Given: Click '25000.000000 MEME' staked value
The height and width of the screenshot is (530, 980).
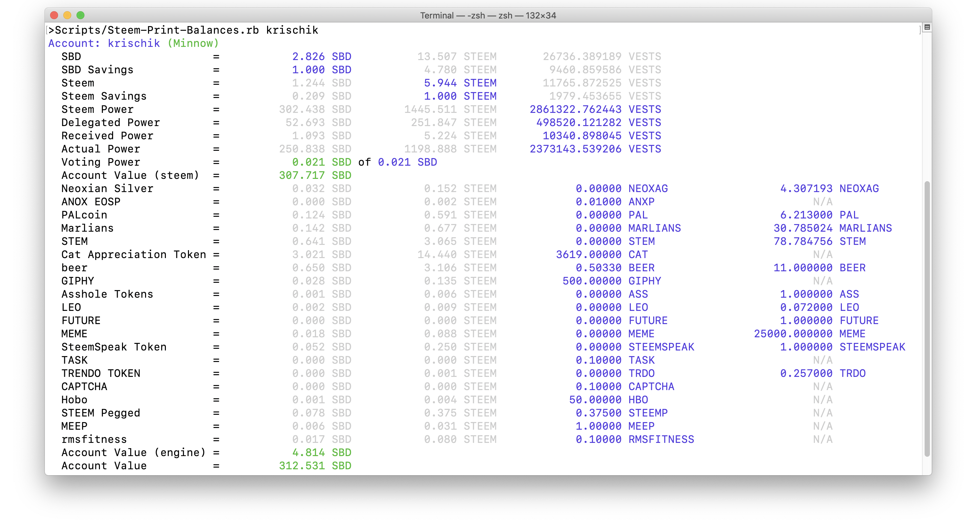Looking at the screenshot, I should click(x=810, y=334).
